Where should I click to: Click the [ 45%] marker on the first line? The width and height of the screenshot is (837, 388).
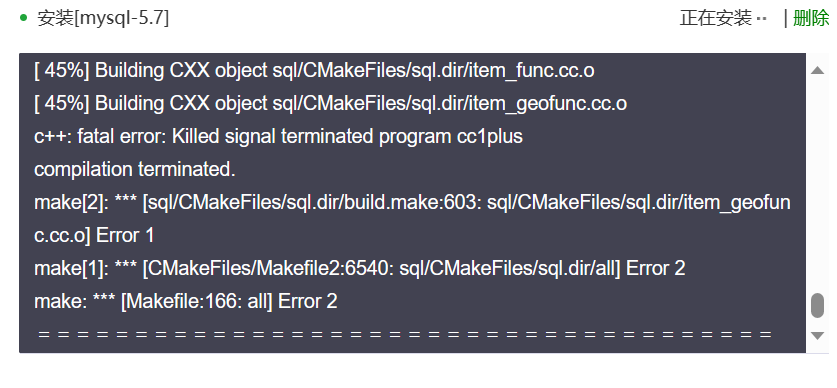[x=62, y=70]
